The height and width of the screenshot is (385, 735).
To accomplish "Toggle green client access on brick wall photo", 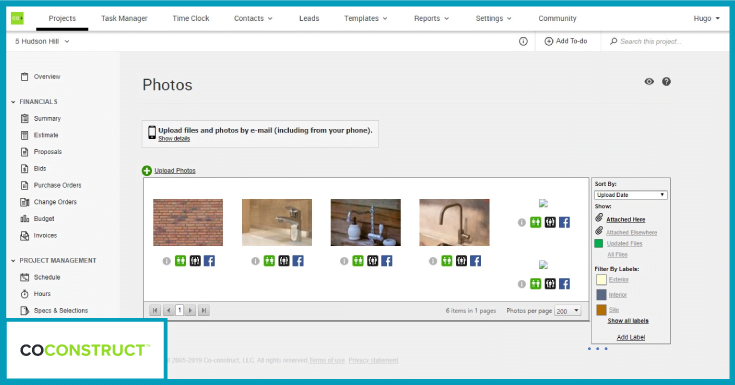I will pyautogui.click(x=180, y=261).
